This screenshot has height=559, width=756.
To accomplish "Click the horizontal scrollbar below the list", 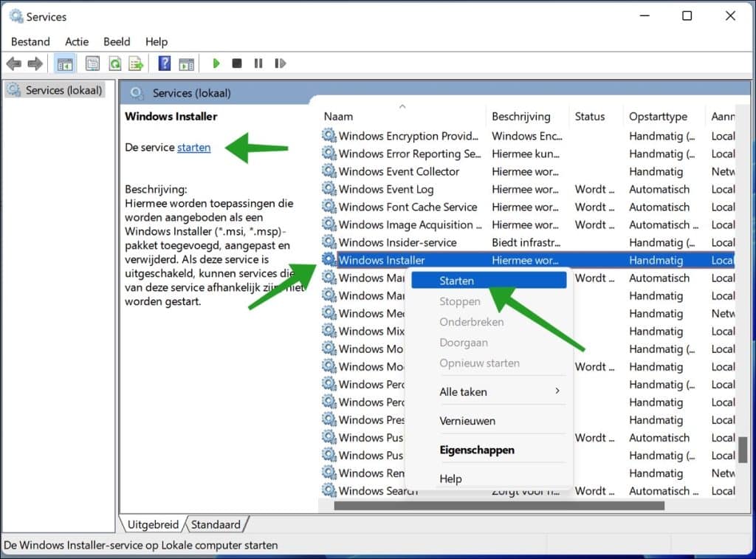I will coord(495,506).
